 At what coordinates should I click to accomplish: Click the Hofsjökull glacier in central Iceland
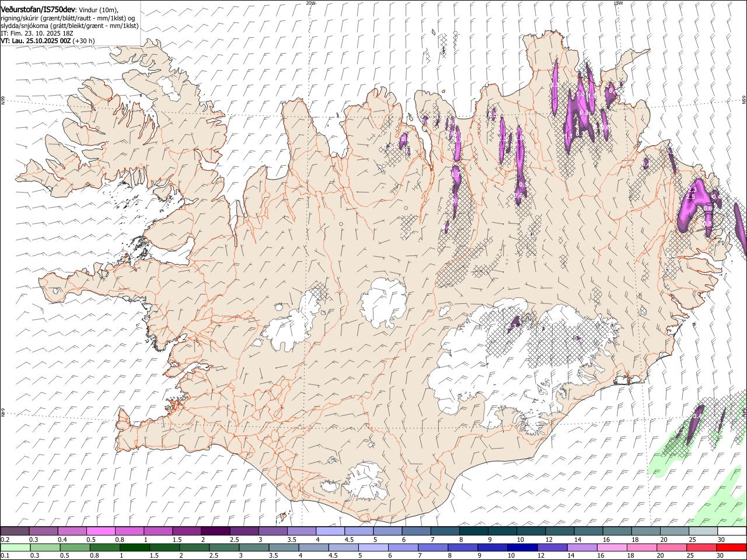(x=383, y=303)
